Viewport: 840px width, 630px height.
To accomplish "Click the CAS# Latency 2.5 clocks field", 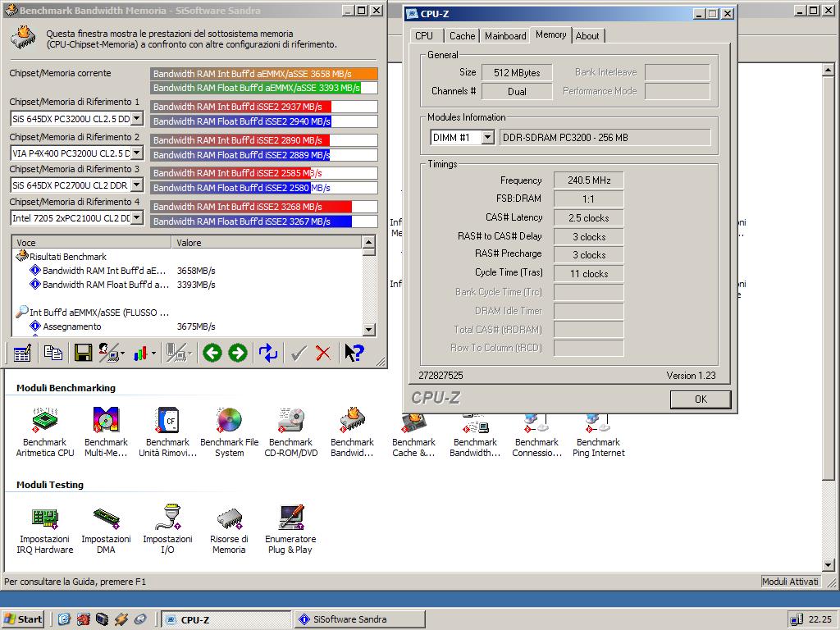I will [589, 218].
